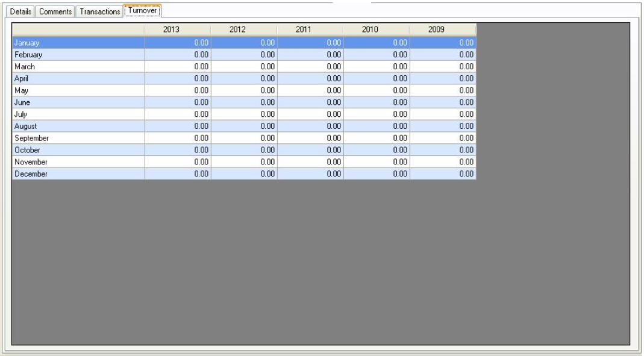Select the August row label
This screenshot has height=356, width=644.
78,126
